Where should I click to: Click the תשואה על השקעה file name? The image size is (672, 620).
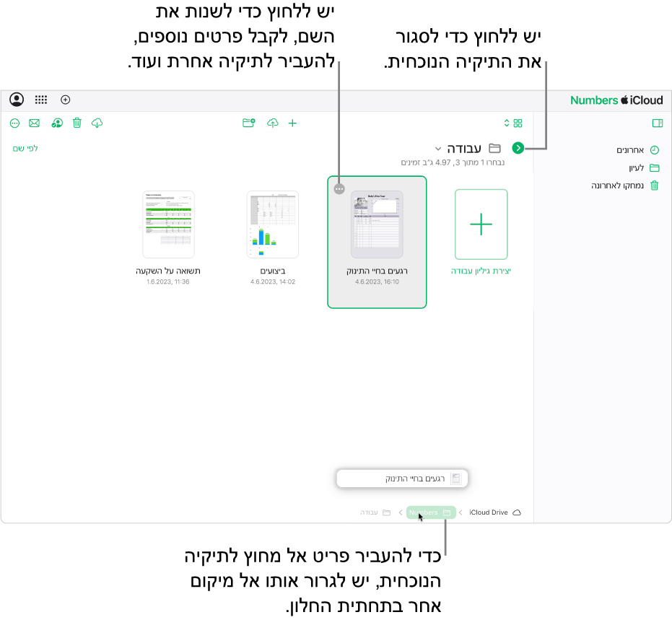[168, 271]
